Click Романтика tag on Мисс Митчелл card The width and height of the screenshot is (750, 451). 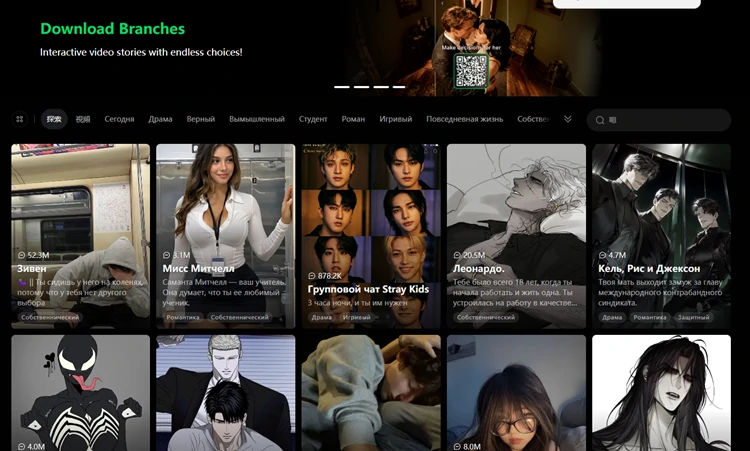pyautogui.click(x=183, y=317)
